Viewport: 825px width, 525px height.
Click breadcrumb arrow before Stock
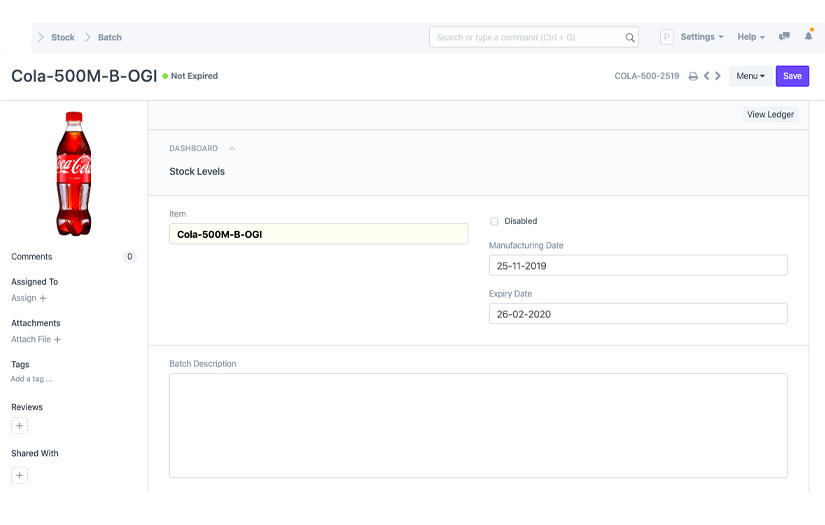coord(41,37)
